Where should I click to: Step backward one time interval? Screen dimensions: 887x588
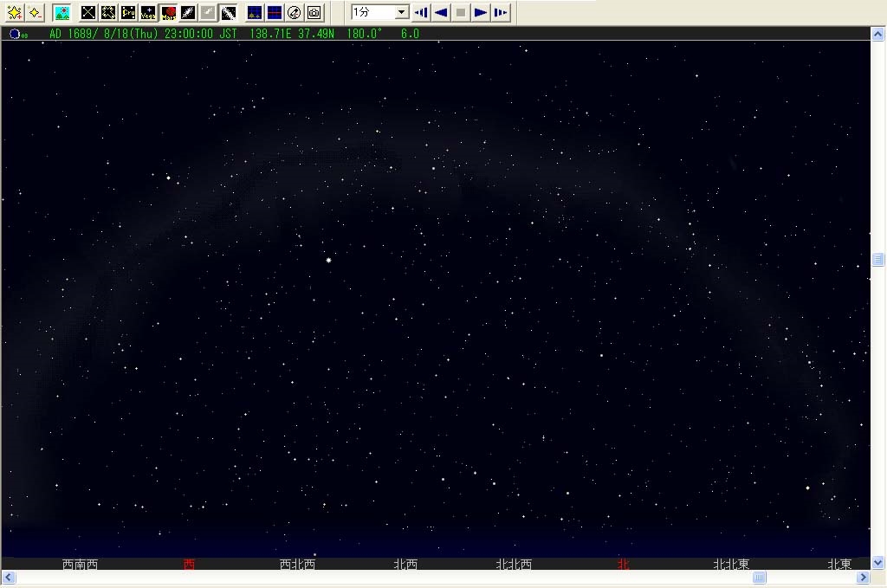(x=421, y=12)
